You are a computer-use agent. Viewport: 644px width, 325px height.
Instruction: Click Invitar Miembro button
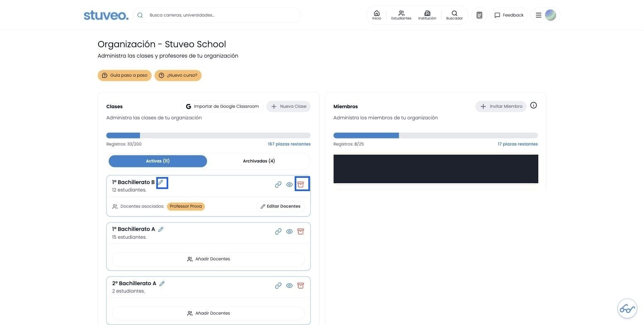coord(501,107)
